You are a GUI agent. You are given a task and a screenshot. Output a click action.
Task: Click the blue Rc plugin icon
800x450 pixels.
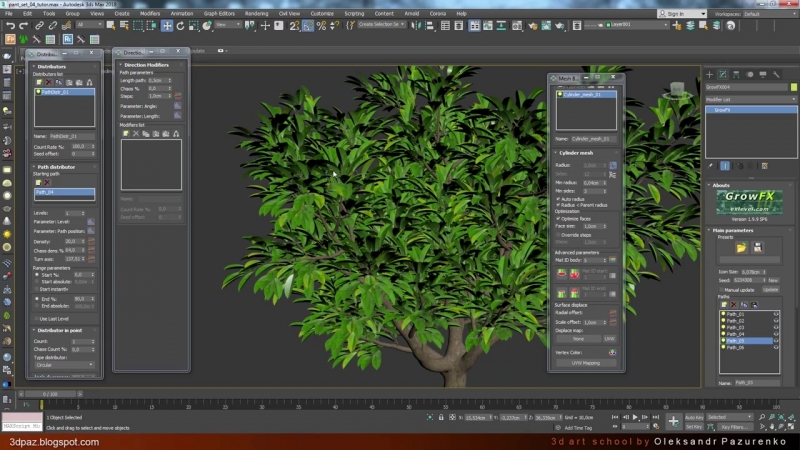point(67,39)
